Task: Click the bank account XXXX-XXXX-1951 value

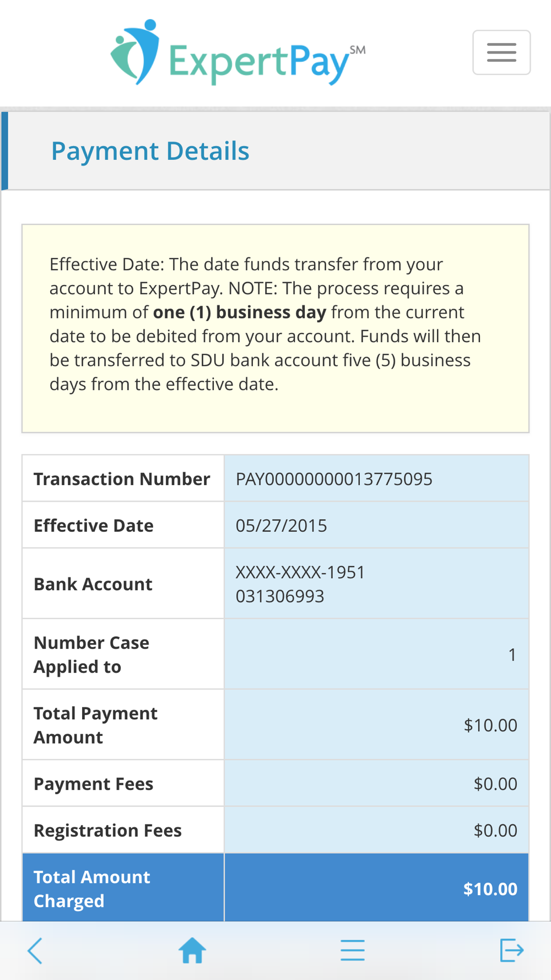Action: tap(300, 573)
